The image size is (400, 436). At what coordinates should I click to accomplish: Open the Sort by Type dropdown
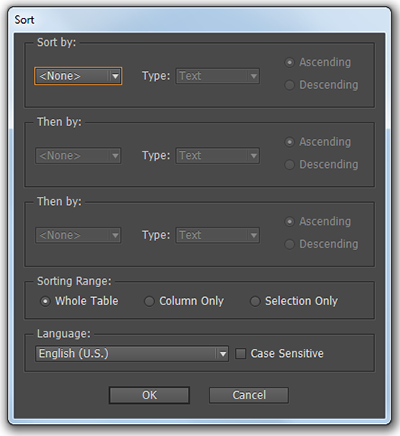(x=218, y=76)
